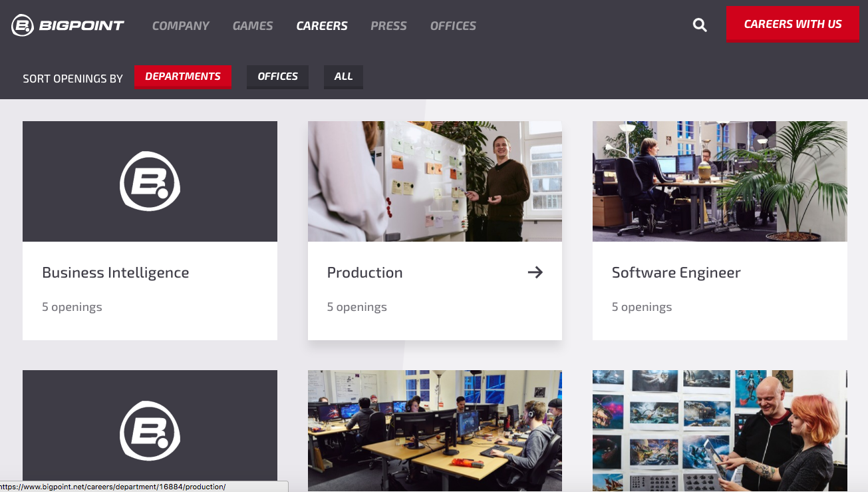The height and width of the screenshot is (492, 868).
Task: Click the B emblem on the bottom-left department card
Action: click(150, 431)
